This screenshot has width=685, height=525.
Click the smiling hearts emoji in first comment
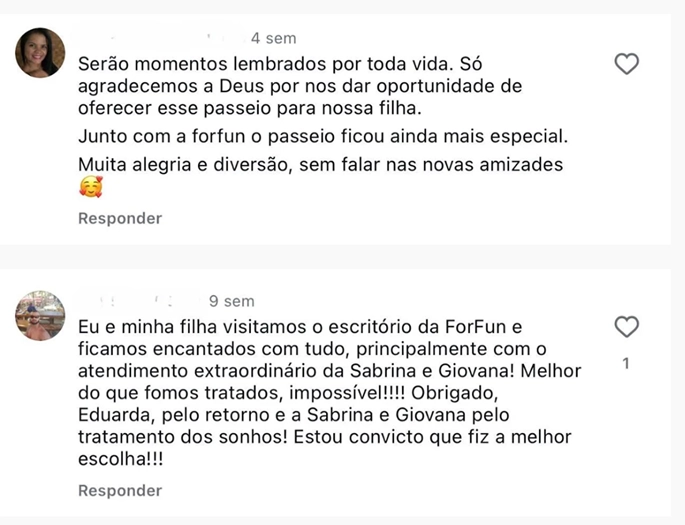(90, 187)
